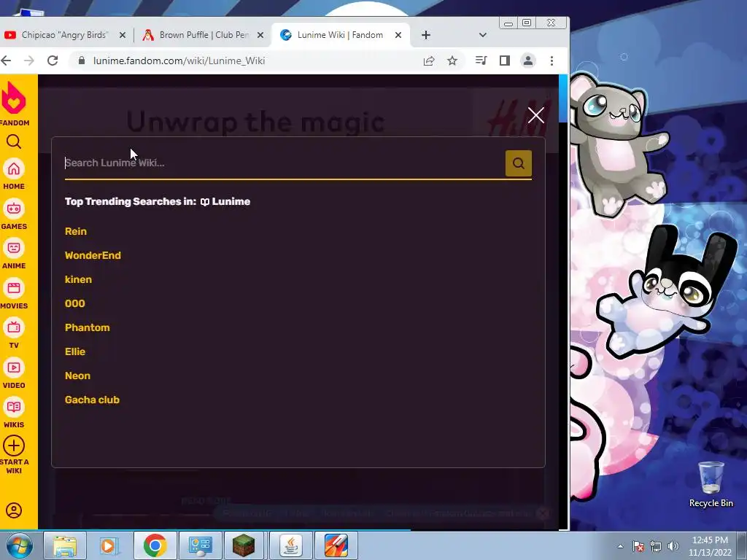
Task: Select trending search 000
Action: point(75,304)
